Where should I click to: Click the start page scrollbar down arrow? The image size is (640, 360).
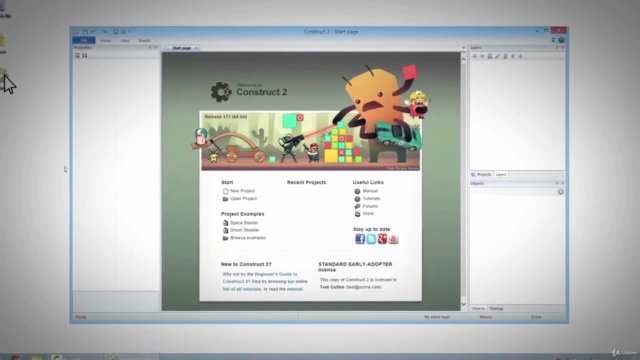[464, 304]
